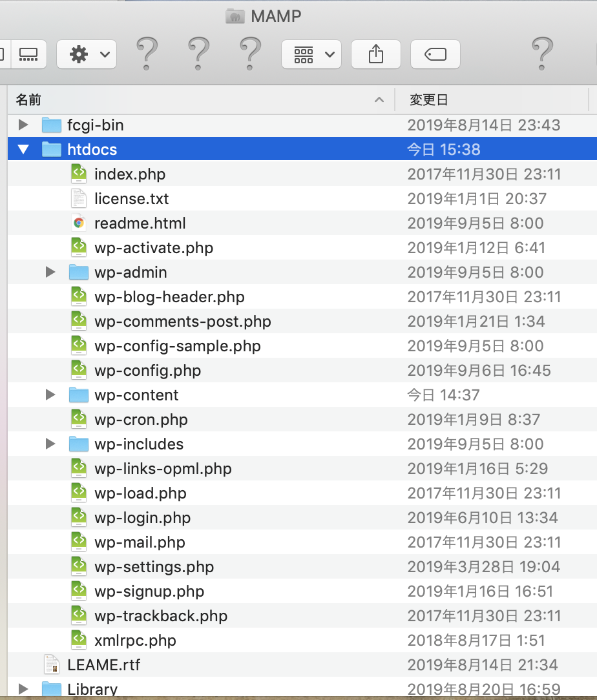Image resolution: width=597 pixels, height=700 pixels.
Task: Switch to gallery view button
Action: click(28, 54)
